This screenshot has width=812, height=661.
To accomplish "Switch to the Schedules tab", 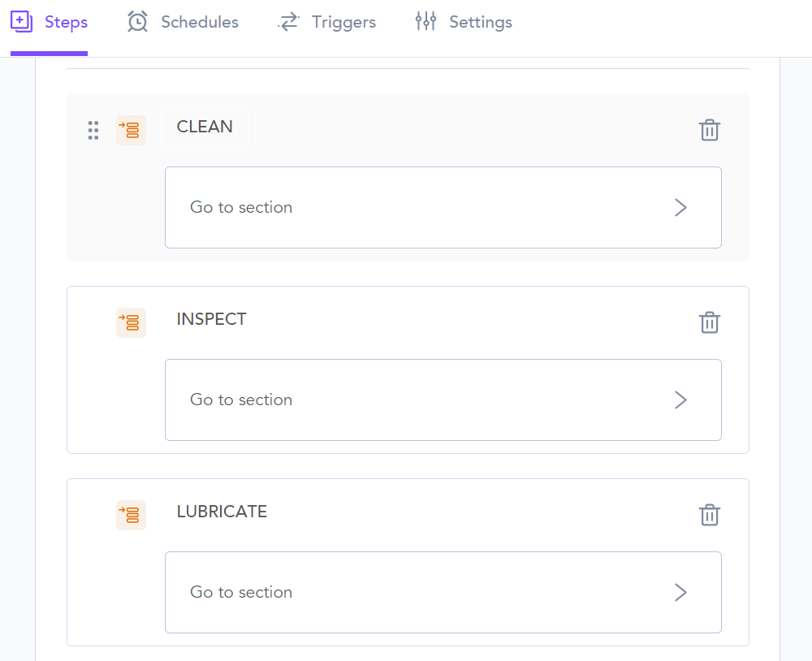I will pyautogui.click(x=199, y=23).
